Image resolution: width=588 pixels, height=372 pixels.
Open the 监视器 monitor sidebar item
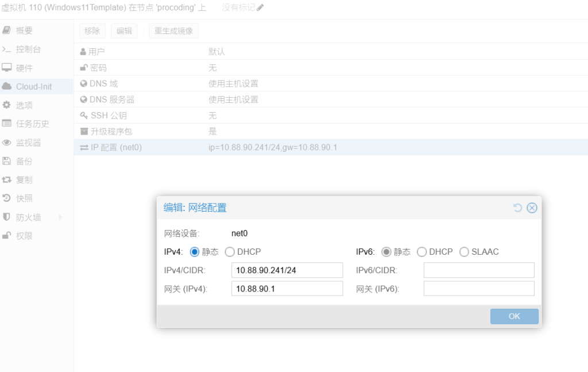tap(28, 143)
